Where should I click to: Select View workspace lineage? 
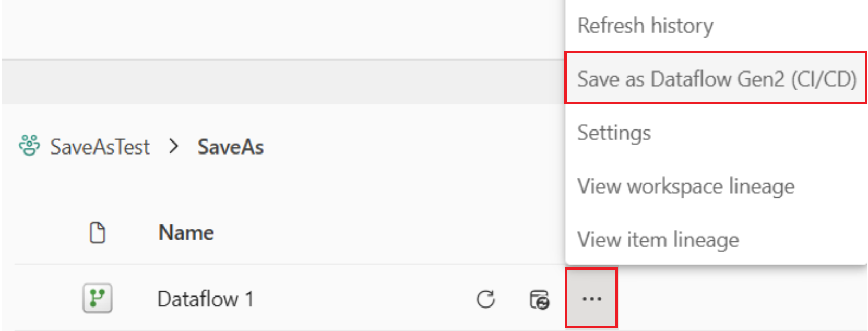point(686,186)
